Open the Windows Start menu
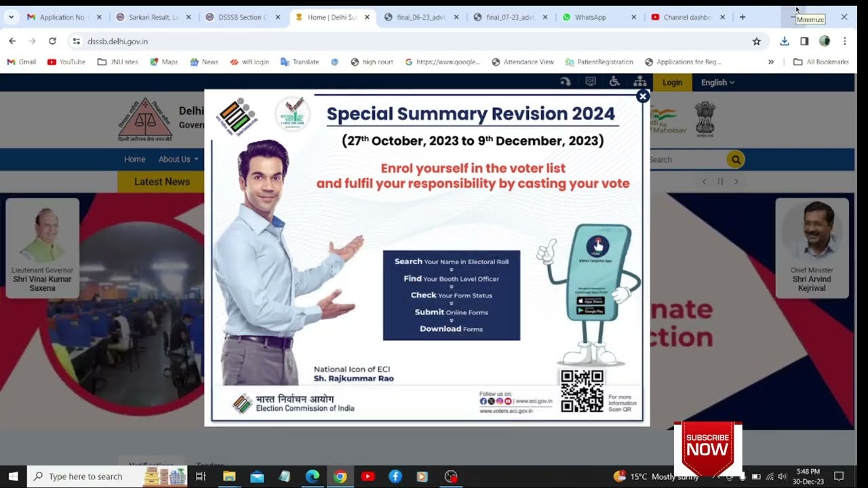Viewport: 868px width, 488px height. point(13,476)
